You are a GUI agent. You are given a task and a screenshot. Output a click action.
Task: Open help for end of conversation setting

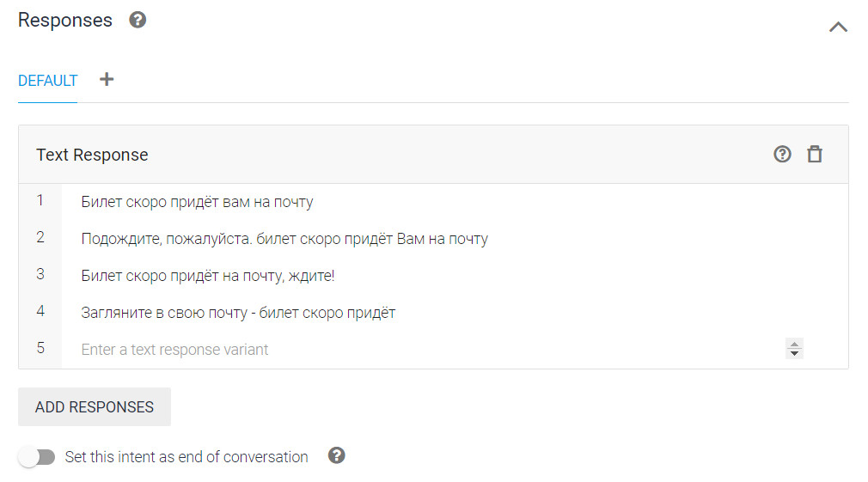pyautogui.click(x=337, y=456)
